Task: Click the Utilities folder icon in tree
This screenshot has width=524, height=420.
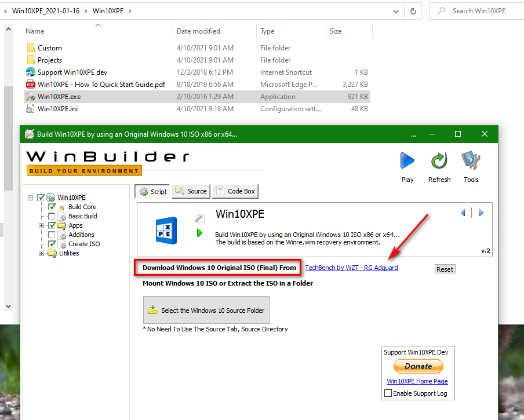Action: coord(52,253)
